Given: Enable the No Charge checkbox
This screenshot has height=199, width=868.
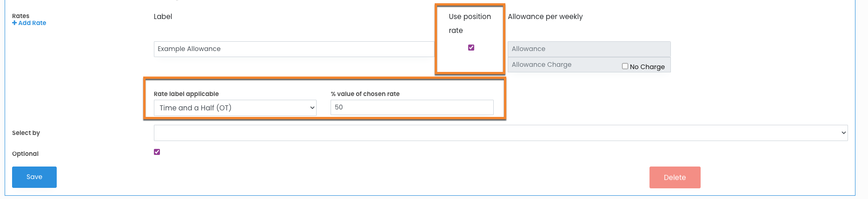Looking at the screenshot, I should pyautogui.click(x=625, y=66).
